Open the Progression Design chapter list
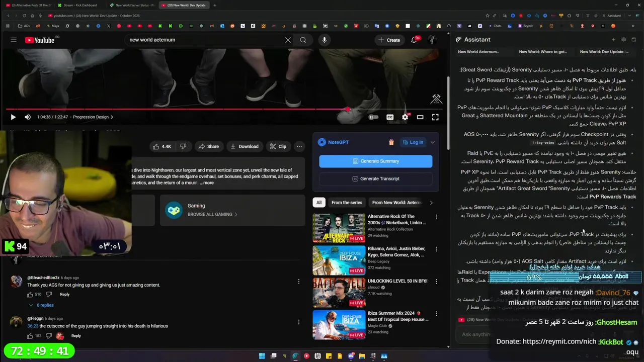644x362 pixels. pos(93,117)
